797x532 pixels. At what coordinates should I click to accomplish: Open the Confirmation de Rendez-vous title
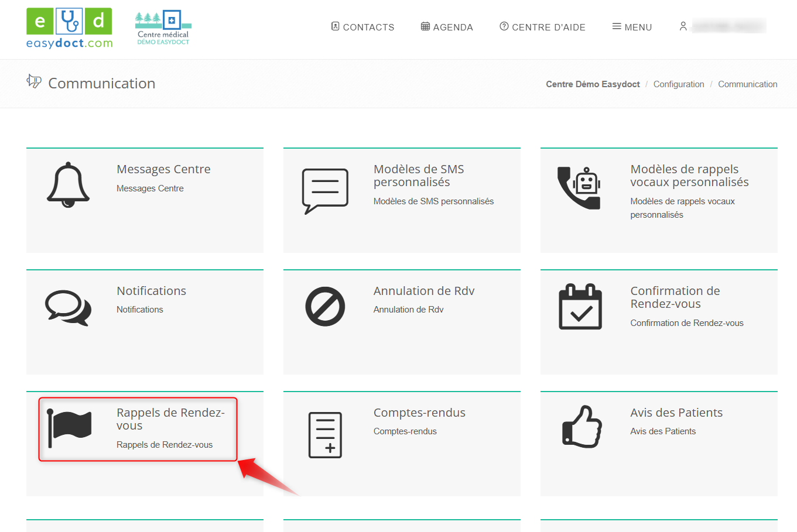675,297
